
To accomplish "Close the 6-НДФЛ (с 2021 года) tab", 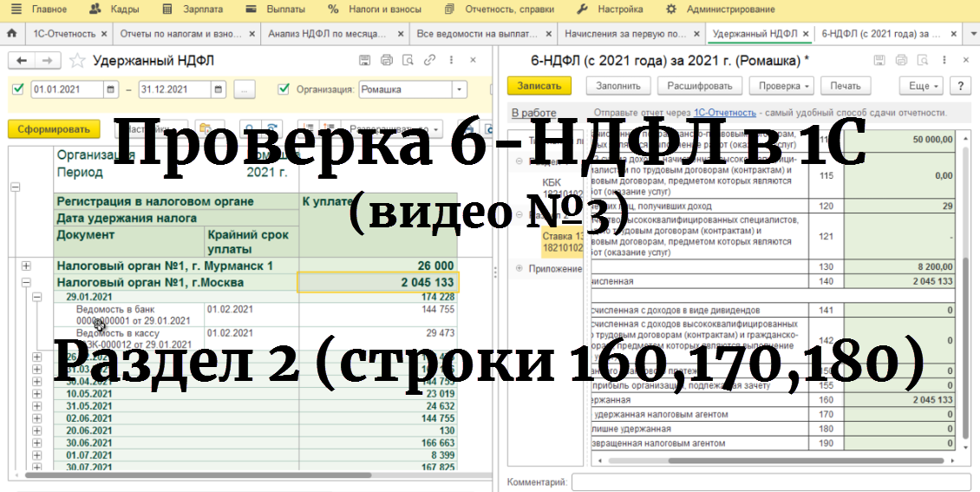I will 954,34.
